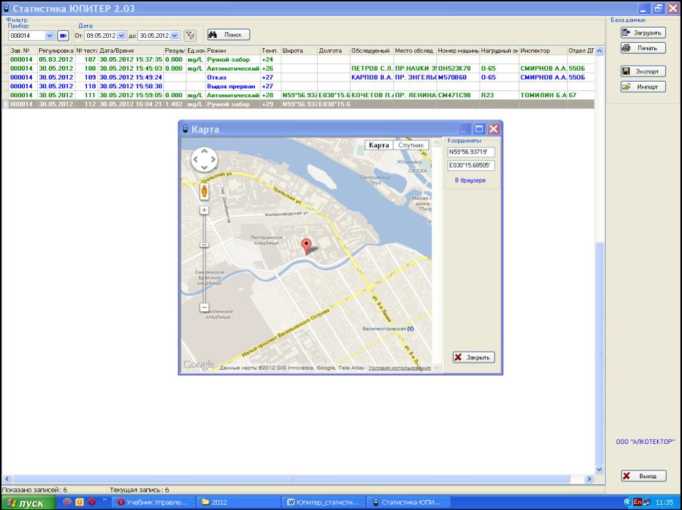The image size is (682, 510).
Task: Open the 2012 folder taskbar item
Action: pos(237,503)
